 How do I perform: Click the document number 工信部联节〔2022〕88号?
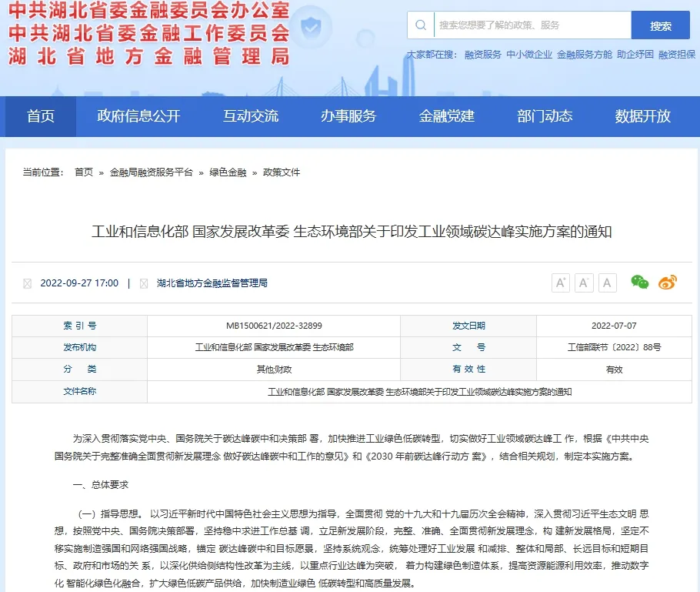pyautogui.click(x=614, y=347)
